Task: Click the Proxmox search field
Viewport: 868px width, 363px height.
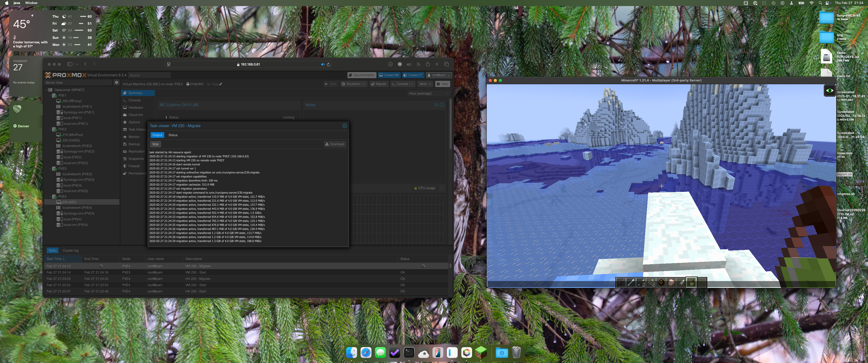Action: (x=149, y=75)
